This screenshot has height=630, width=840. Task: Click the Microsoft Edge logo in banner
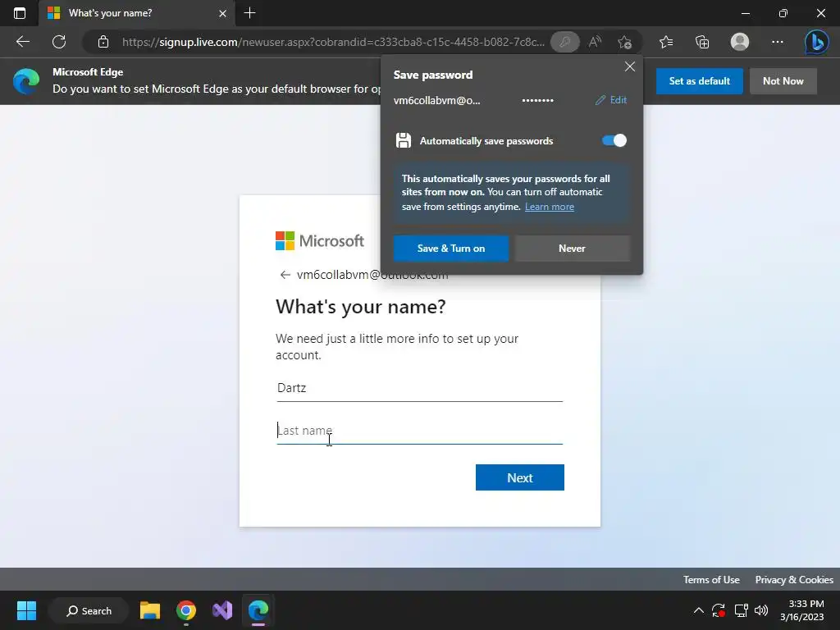pyautogui.click(x=26, y=81)
